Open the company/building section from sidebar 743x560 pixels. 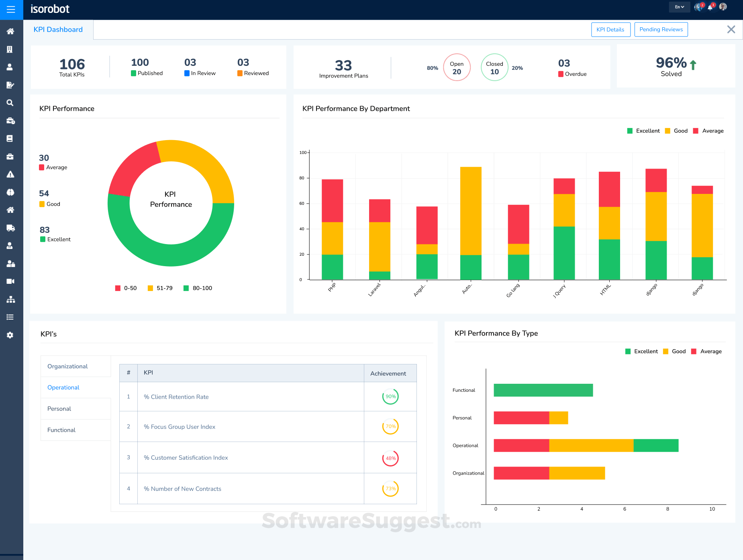tap(10, 49)
